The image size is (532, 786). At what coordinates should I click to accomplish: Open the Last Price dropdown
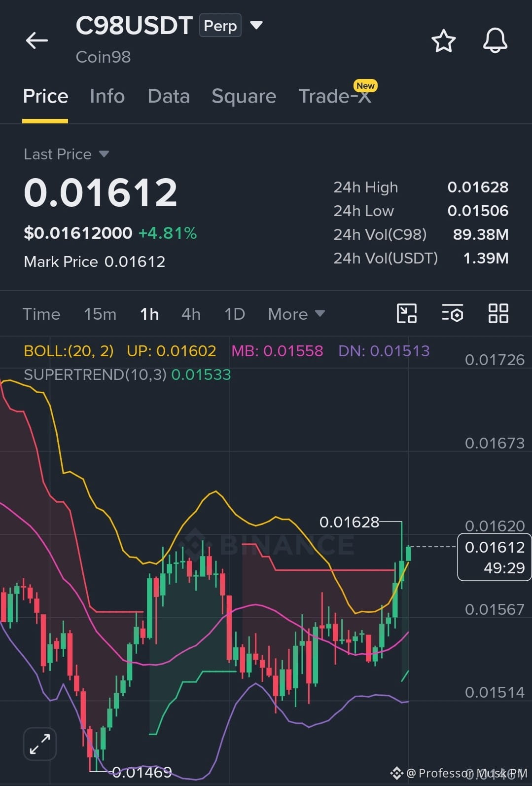(67, 154)
